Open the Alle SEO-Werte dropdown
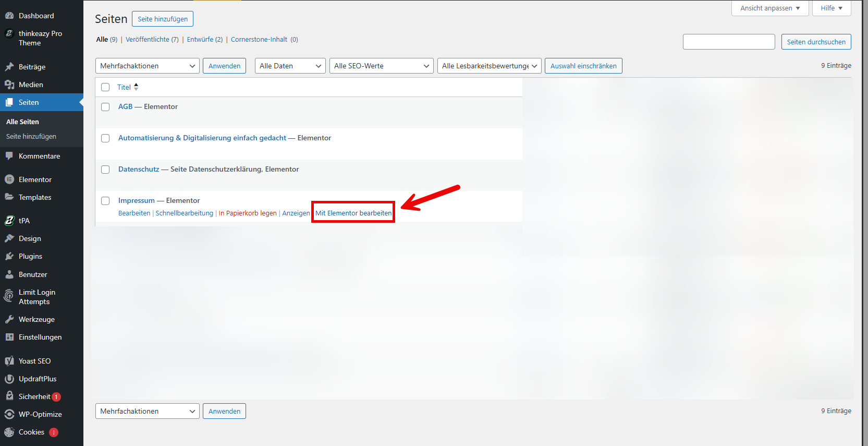The height and width of the screenshot is (446, 868). [x=382, y=66]
